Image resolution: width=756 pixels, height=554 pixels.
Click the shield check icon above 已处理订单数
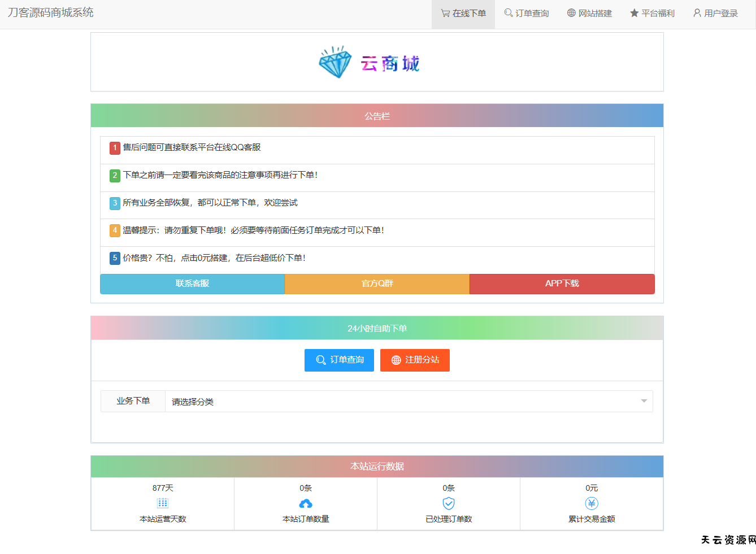tap(449, 503)
